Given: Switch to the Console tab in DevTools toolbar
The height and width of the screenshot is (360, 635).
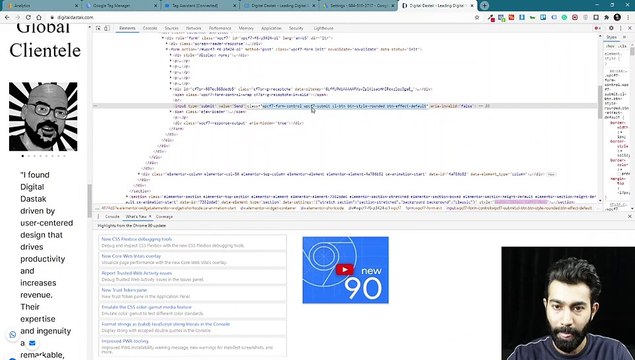Looking at the screenshot, I should click(150, 28).
